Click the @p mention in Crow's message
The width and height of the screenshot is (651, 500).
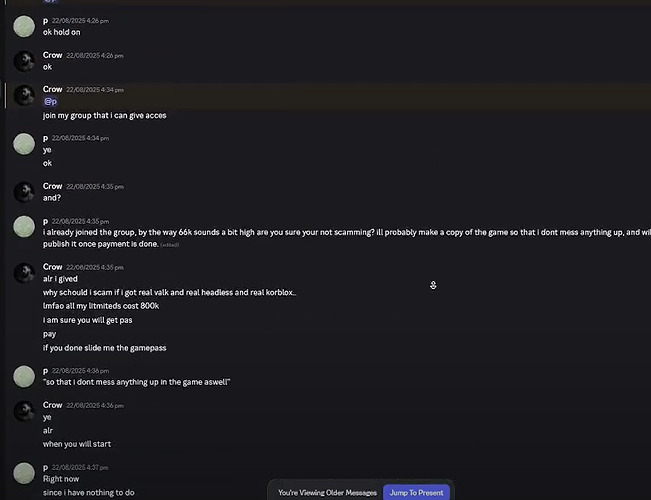coord(50,101)
